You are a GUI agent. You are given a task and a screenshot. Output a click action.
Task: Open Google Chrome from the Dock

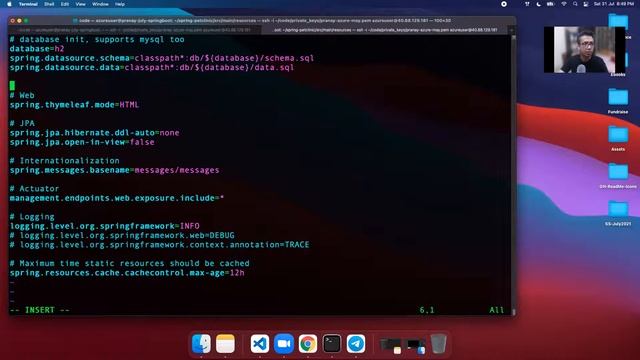pyautogui.click(x=308, y=344)
